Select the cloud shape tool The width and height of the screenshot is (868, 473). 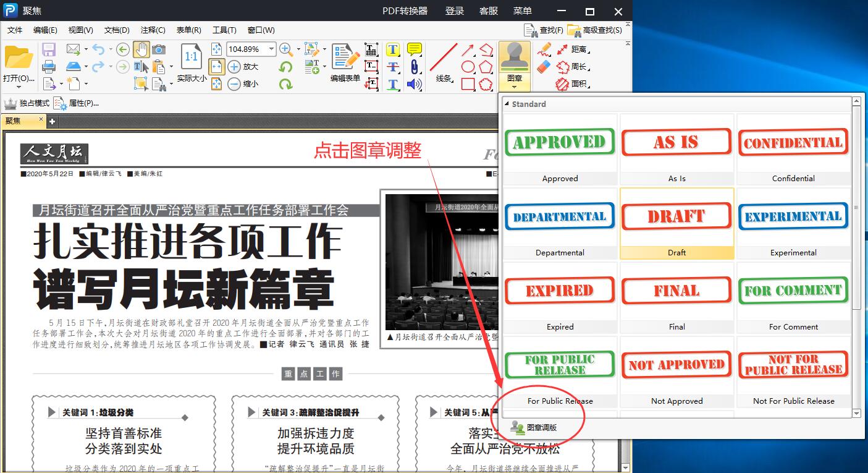coord(486,83)
